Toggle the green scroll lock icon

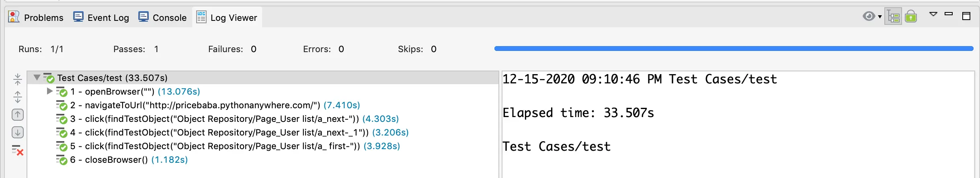pyautogui.click(x=911, y=17)
